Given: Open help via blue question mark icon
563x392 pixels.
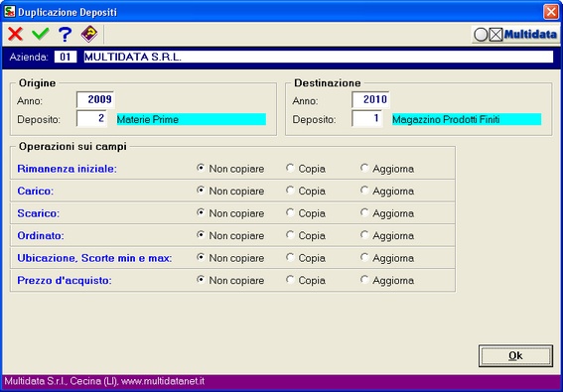Looking at the screenshot, I should coord(65,34).
